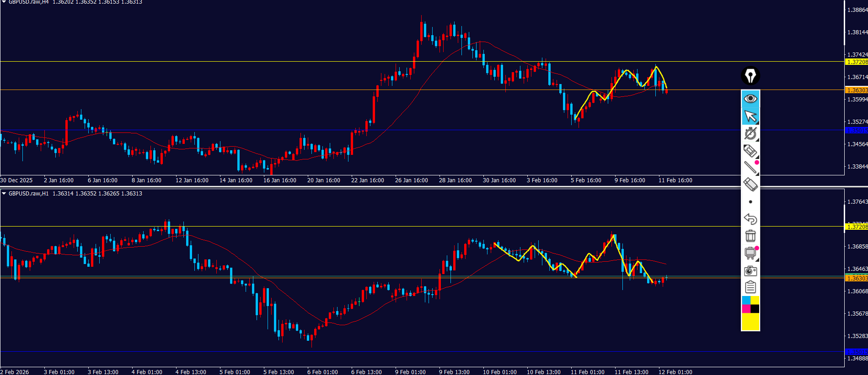
Task: Toggle ink visibility with the eye icon
Action: click(750, 99)
